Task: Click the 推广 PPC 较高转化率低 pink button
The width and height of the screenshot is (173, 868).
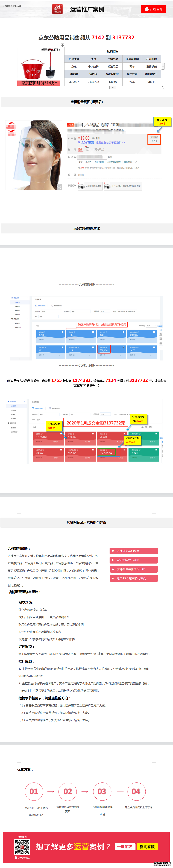Action: 134,578
